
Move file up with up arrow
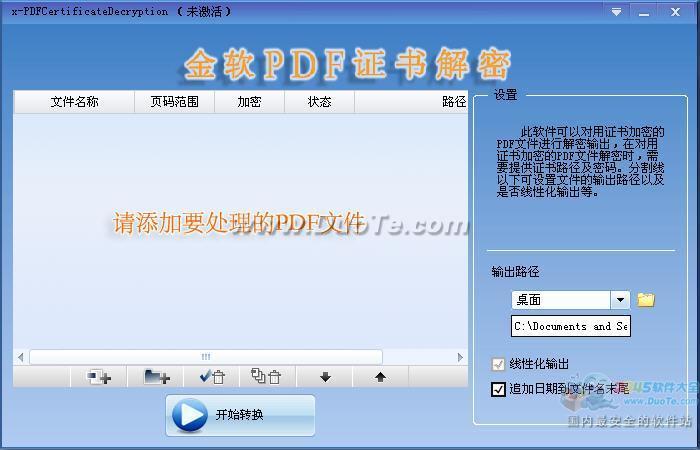pos(380,377)
